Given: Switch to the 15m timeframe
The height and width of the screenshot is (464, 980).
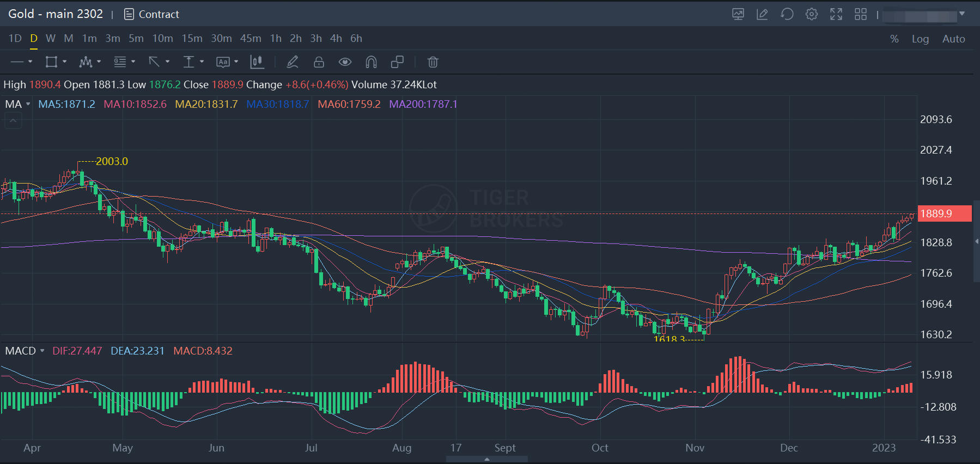Looking at the screenshot, I should (192, 39).
